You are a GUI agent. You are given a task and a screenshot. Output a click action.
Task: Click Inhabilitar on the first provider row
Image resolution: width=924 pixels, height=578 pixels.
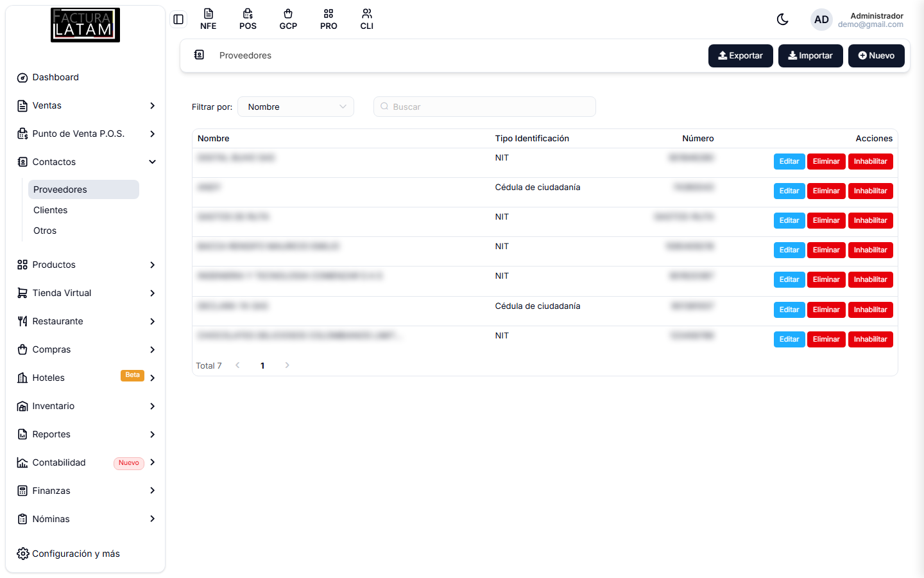click(x=870, y=162)
